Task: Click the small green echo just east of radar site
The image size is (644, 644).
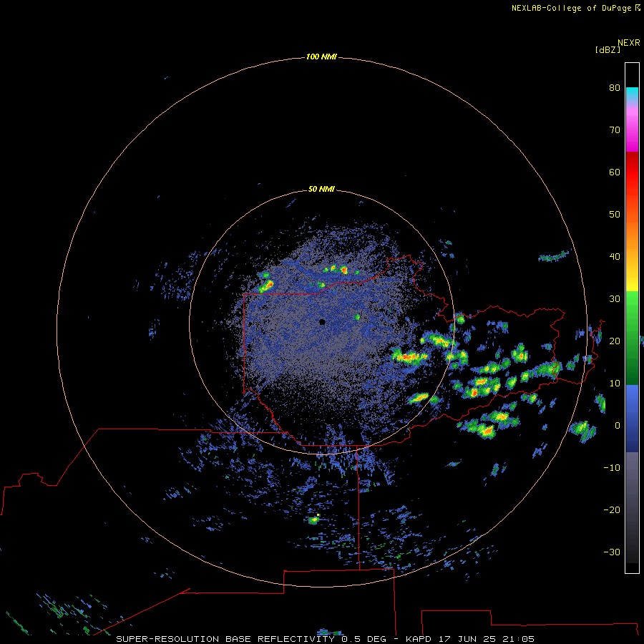Action: [357, 317]
